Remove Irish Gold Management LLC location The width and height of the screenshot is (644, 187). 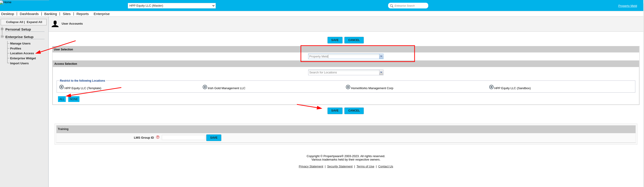[205, 87]
